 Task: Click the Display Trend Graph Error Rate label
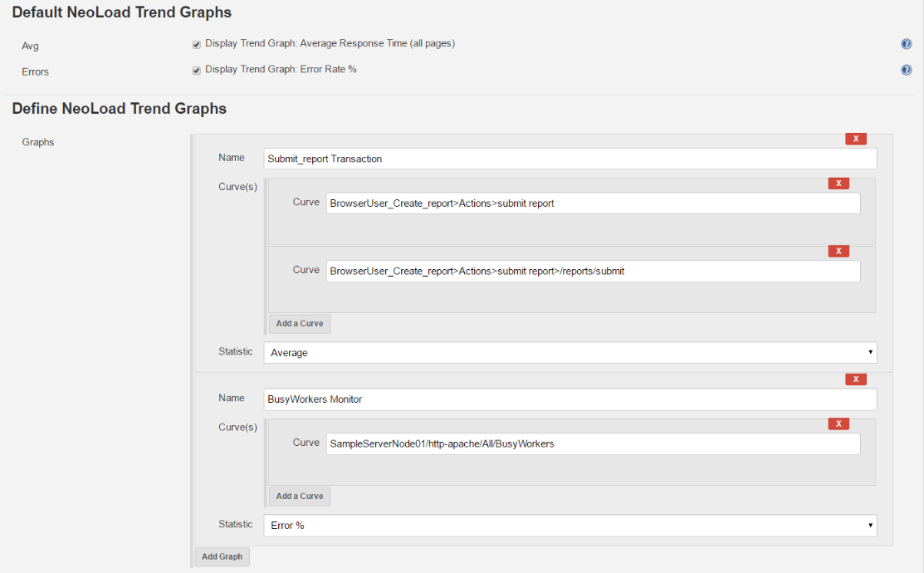point(281,69)
